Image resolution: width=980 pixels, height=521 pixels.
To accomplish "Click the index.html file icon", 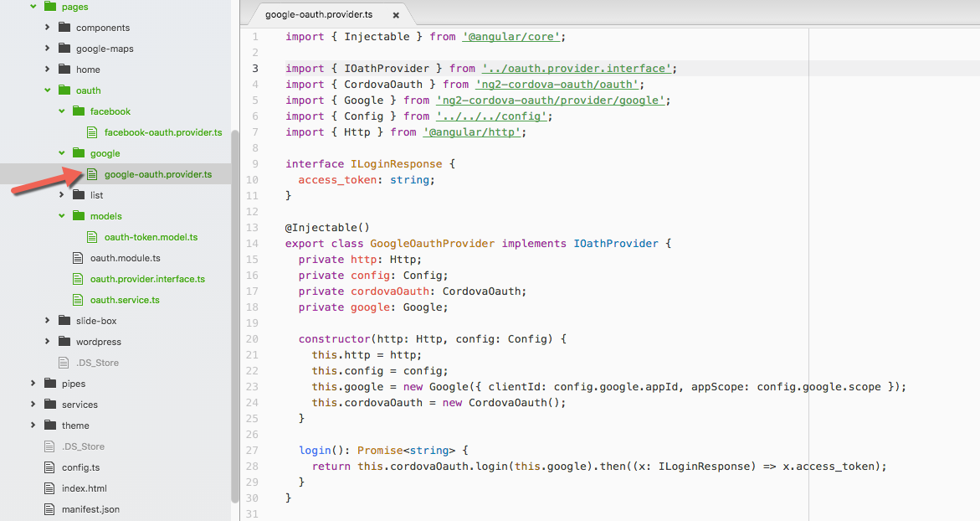I will click(x=49, y=487).
